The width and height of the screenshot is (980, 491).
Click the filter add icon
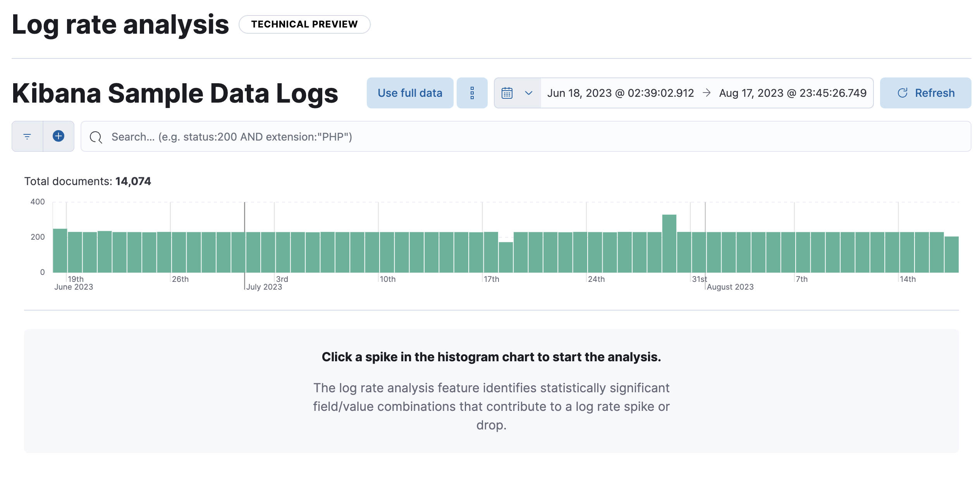pos(58,136)
